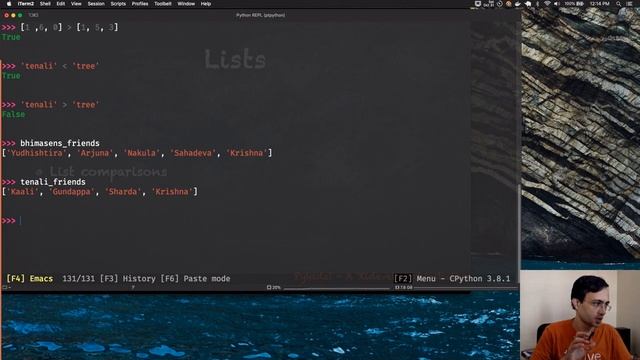Click the Docker whale menu bar icon
The height and width of the screenshot is (360, 640).
(518, 4)
